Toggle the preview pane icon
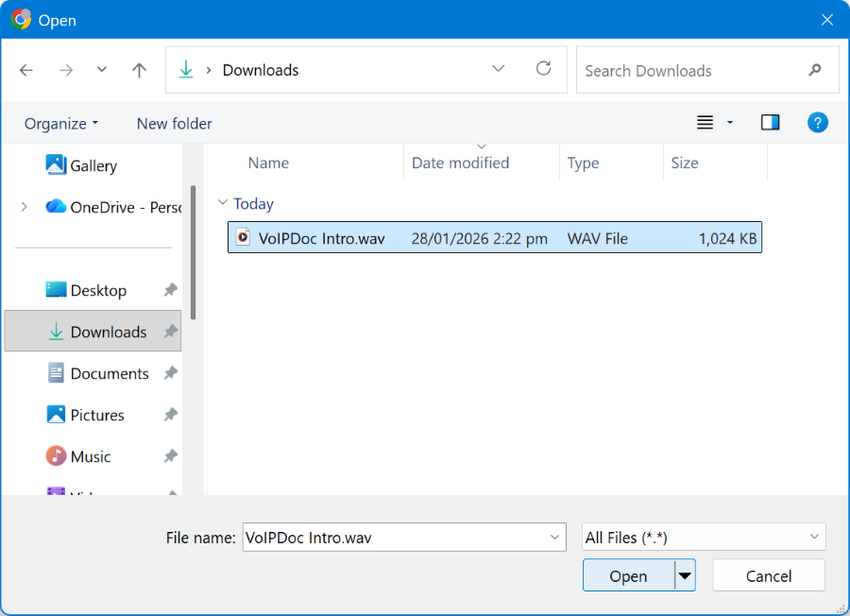This screenshot has height=616, width=850. click(770, 123)
